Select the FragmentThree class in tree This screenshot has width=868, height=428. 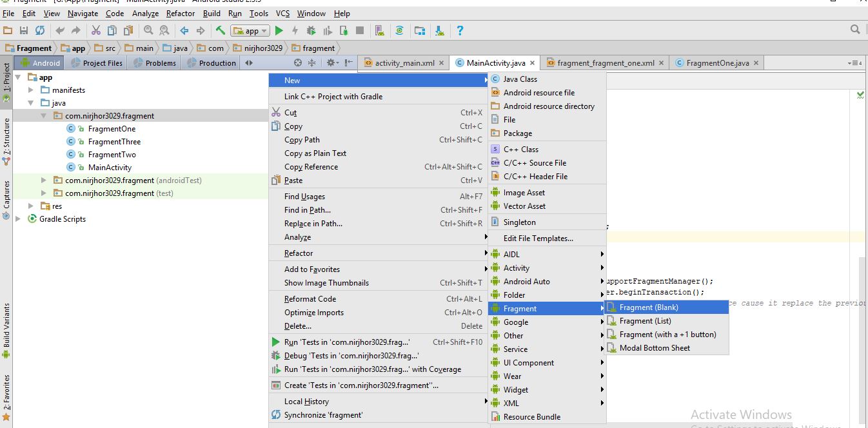[114, 142]
